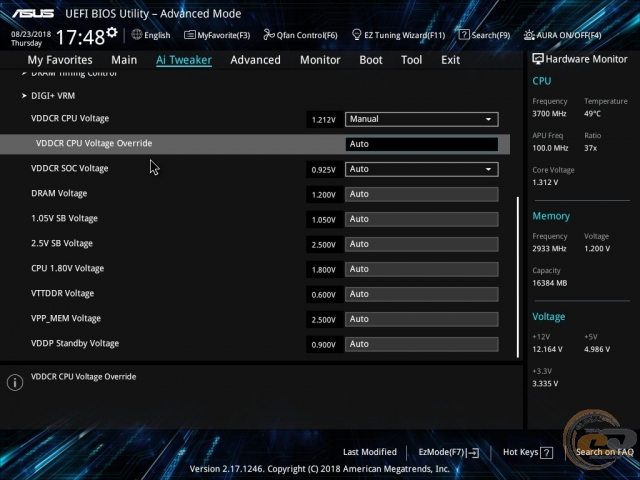Open Hot Keys help
The height and width of the screenshot is (480, 640).
[528, 452]
